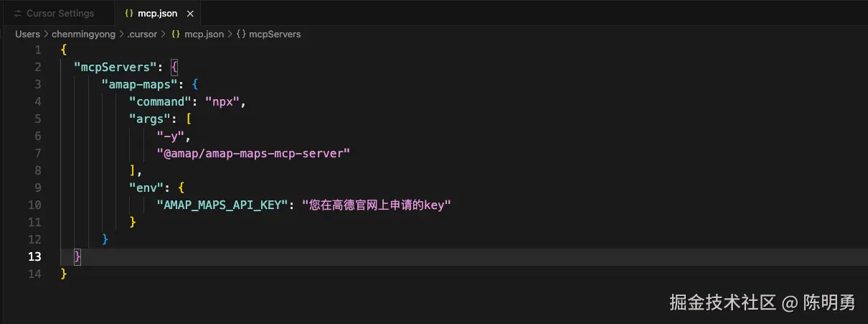Click the API key placeholder string value
Viewport: 868px width, 324px height.
tap(376, 205)
